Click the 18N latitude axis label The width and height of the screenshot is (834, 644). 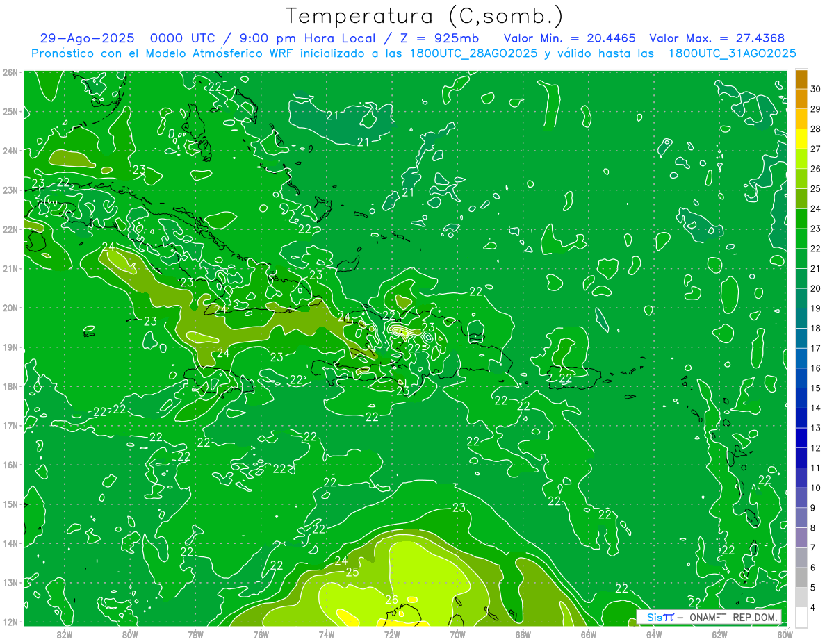[10, 386]
